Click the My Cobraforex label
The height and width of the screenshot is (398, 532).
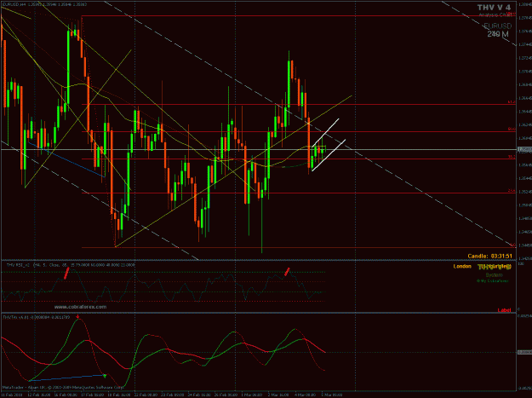pos(493,281)
